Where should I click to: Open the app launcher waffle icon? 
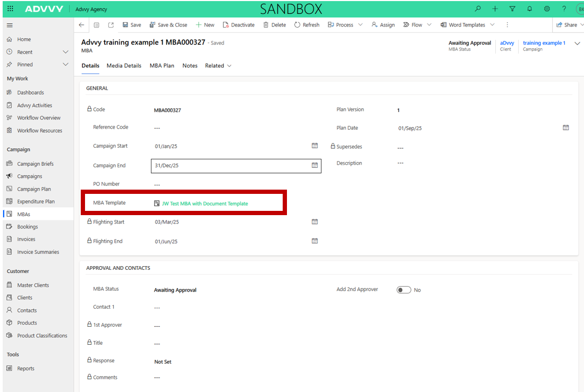(x=11, y=8)
